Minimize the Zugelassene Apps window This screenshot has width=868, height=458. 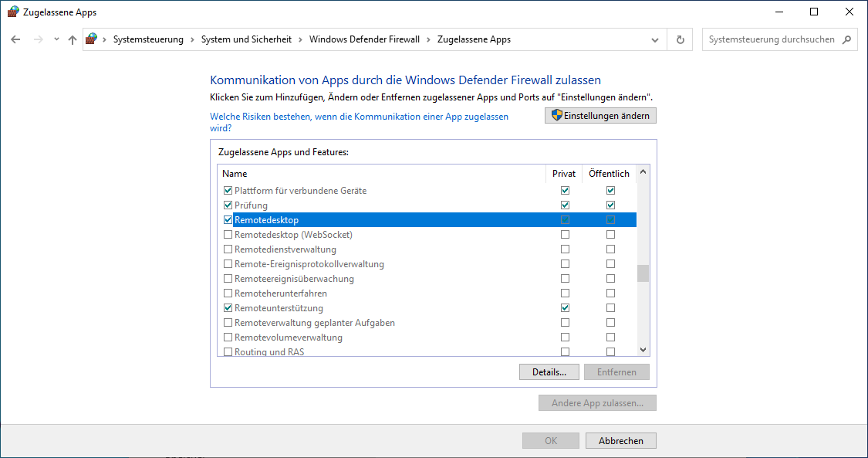point(778,12)
